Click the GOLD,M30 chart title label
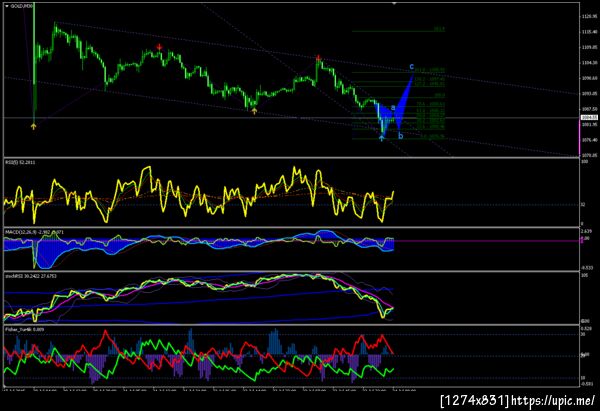The width and height of the screenshot is (600, 411). click(x=21, y=7)
